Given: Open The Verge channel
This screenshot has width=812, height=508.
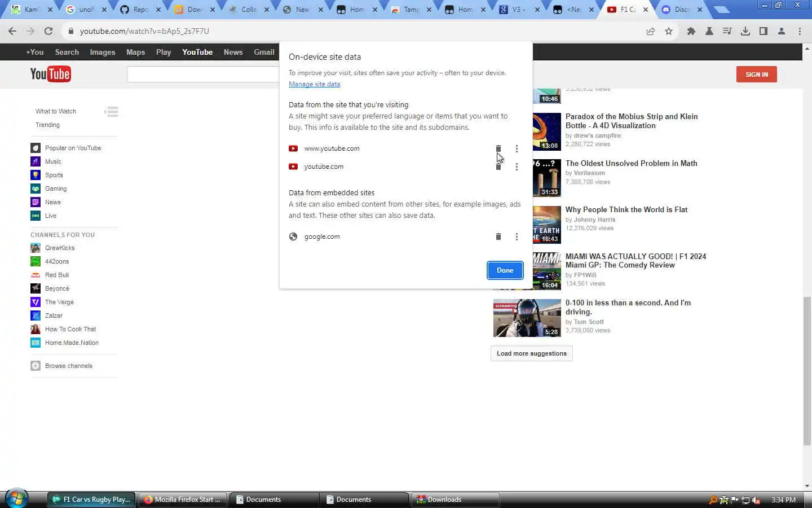Looking at the screenshot, I should (52, 302).
